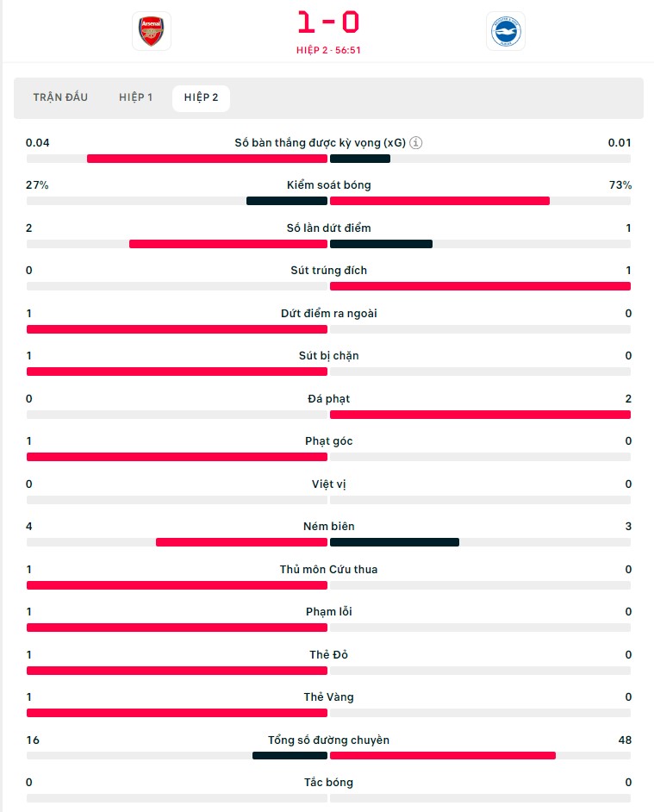Click the HIỆP 2 - 56:51 match time

pos(328,50)
